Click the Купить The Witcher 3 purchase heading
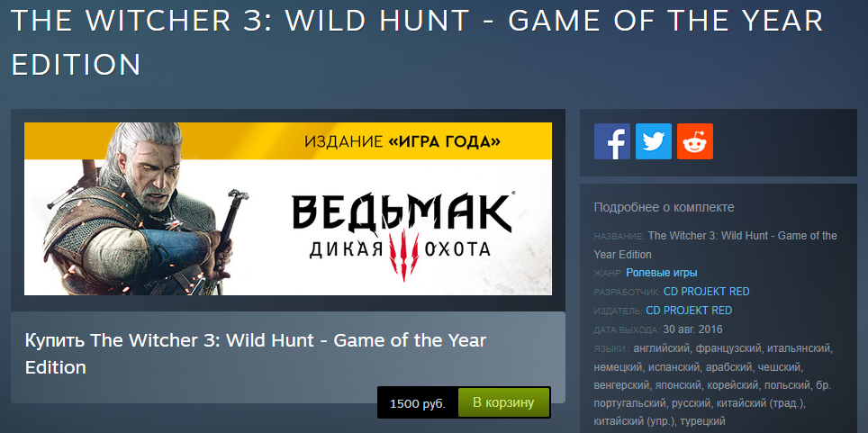Viewport: 868px width, 433px height. (x=255, y=353)
